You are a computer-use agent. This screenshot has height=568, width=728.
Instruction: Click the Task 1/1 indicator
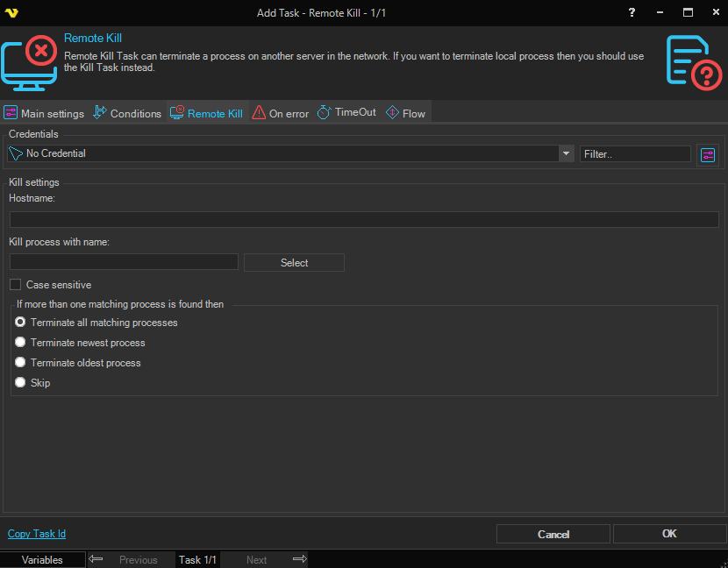coord(197,559)
